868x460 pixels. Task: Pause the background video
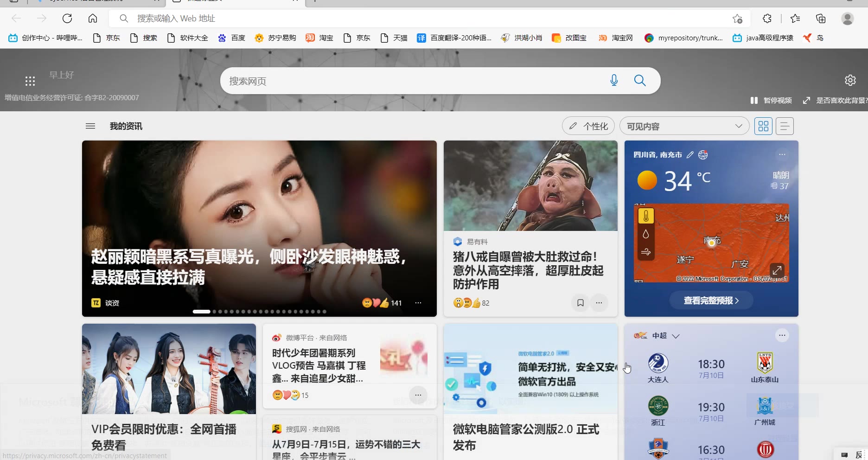[x=771, y=101]
